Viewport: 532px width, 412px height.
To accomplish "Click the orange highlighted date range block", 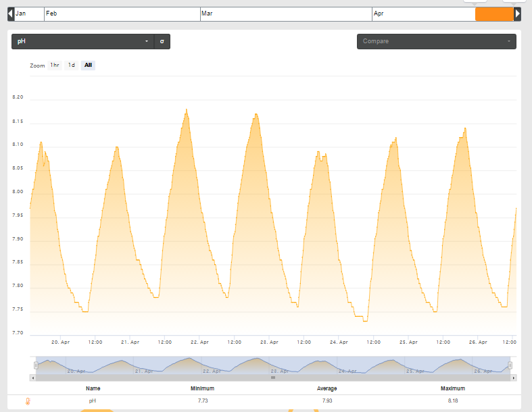I will click(x=494, y=14).
